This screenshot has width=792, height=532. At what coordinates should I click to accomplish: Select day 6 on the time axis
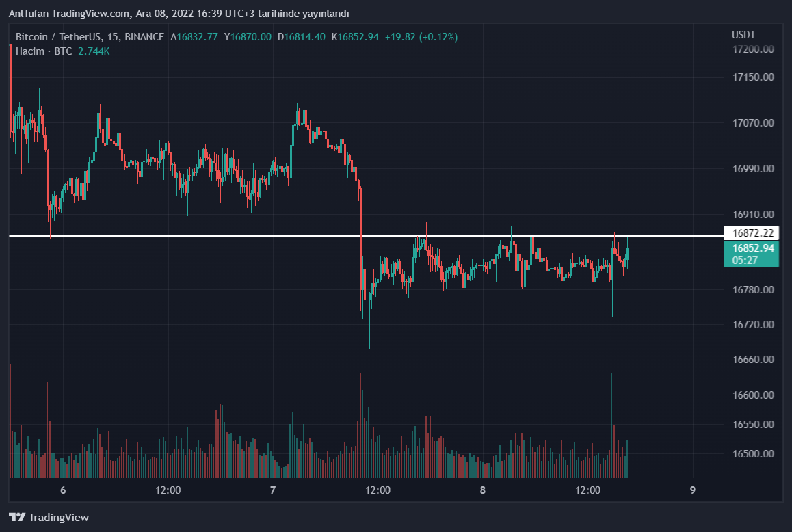pos(63,490)
